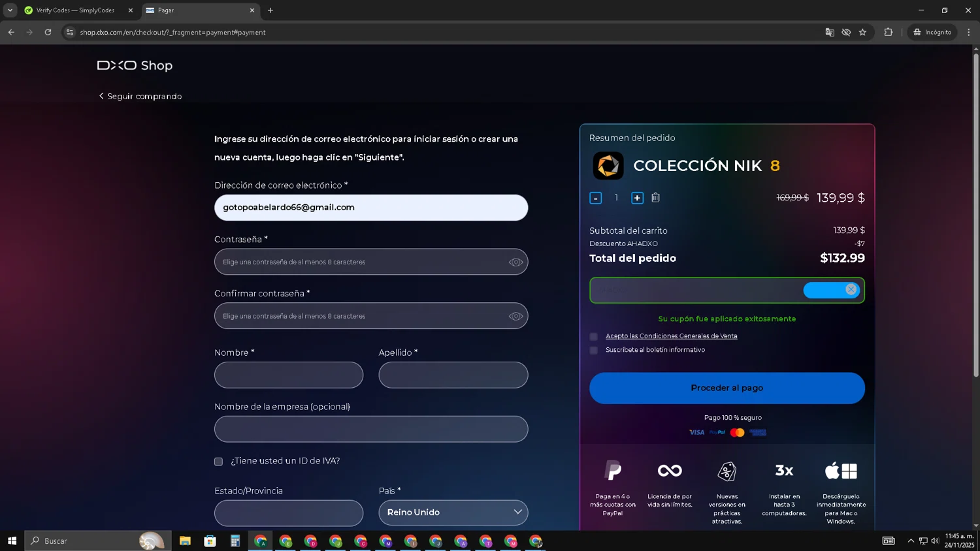Image resolution: width=980 pixels, height=551 pixels.
Task: Click the Incógnito profile button
Action: point(932,32)
